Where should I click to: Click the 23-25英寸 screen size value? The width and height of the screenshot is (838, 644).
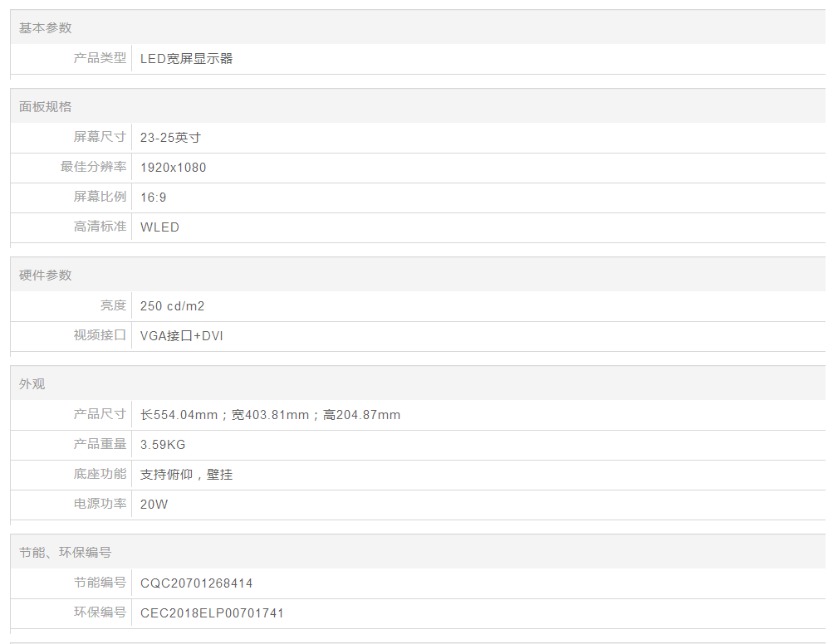(x=170, y=138)
